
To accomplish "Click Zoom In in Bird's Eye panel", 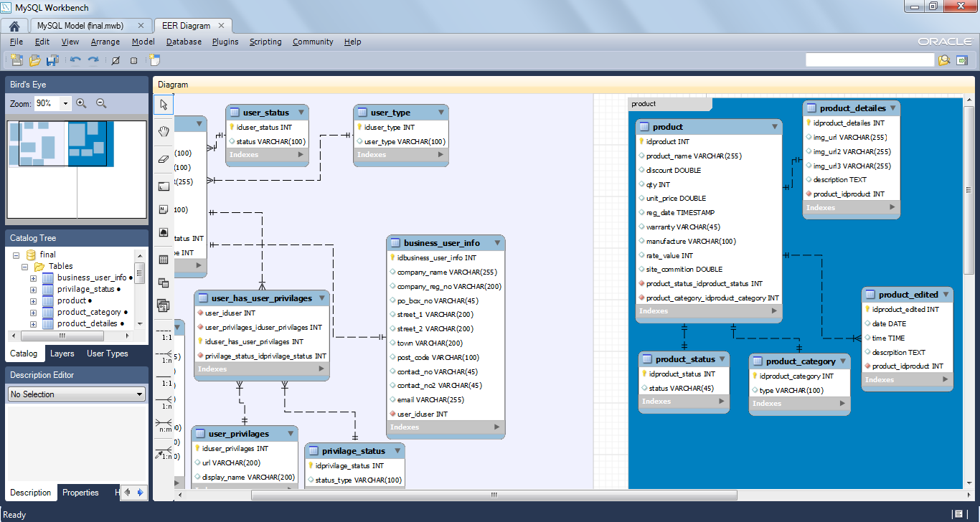I will [x=81, y=103].
